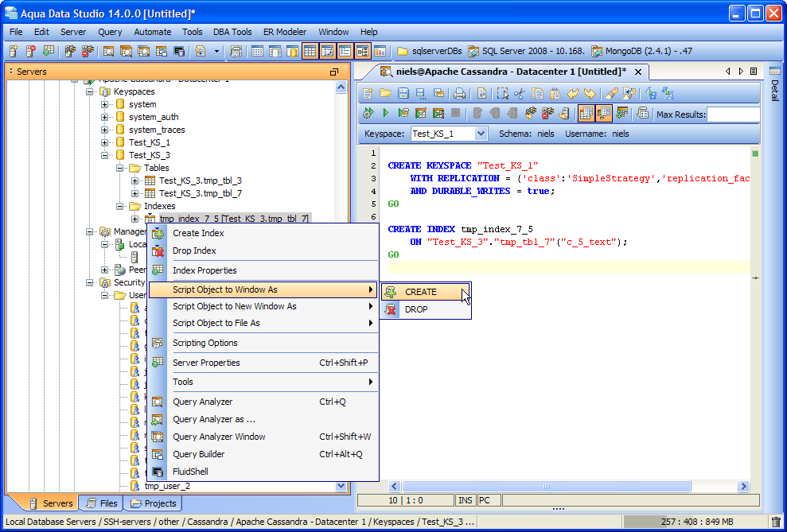The image size is (787, 532).
Task: Click the highlighter marker icon in editor toolbar
Action: [611, 93]
